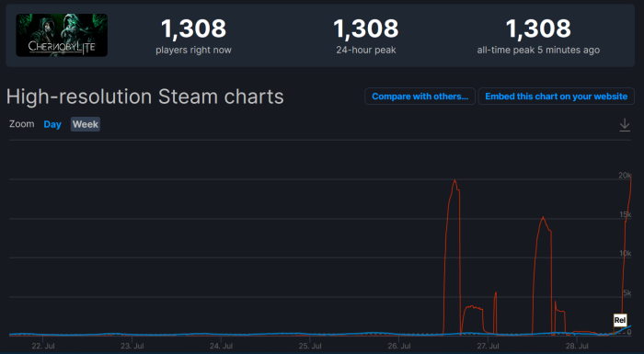
Task: Select the Week zoom option
Action: click(x=86, y=124)
